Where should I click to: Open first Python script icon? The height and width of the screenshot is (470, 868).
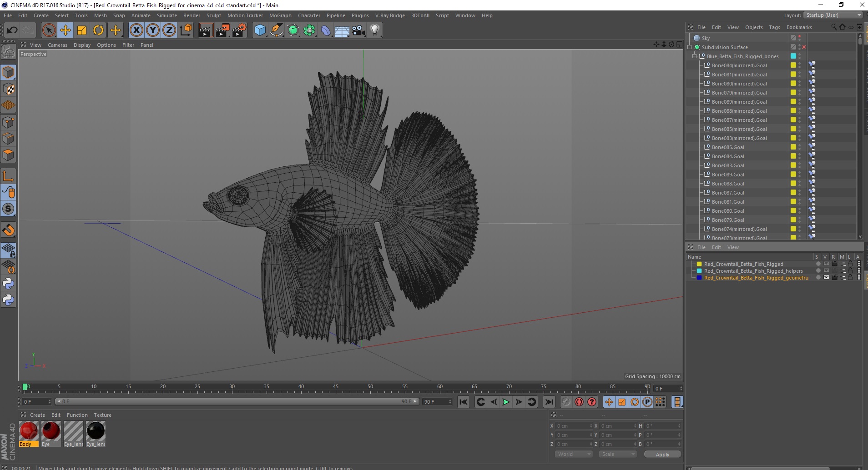coord(8,284)
